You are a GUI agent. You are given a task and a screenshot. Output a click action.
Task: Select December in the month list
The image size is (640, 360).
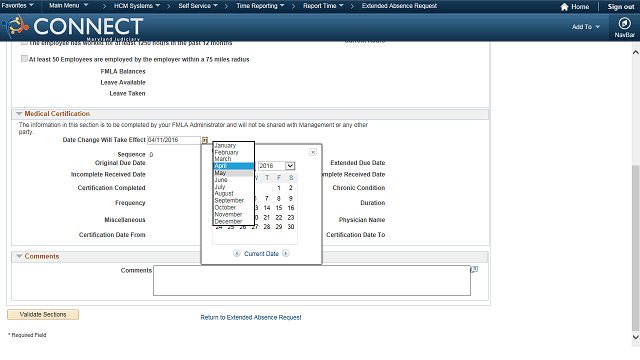(233, 221)
